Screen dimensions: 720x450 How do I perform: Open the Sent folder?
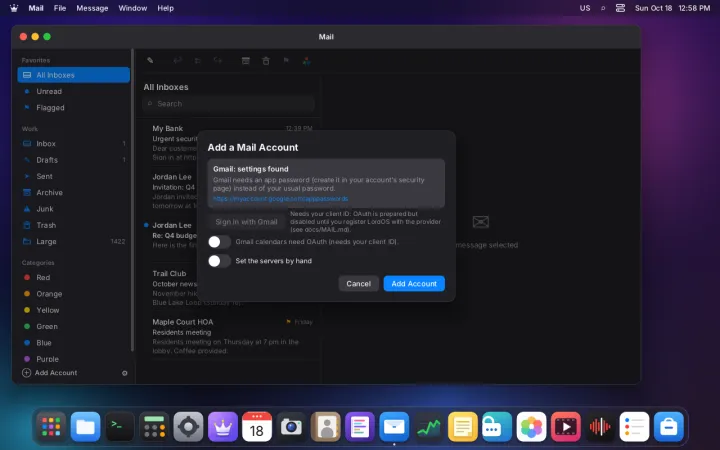tap(73, 176)
